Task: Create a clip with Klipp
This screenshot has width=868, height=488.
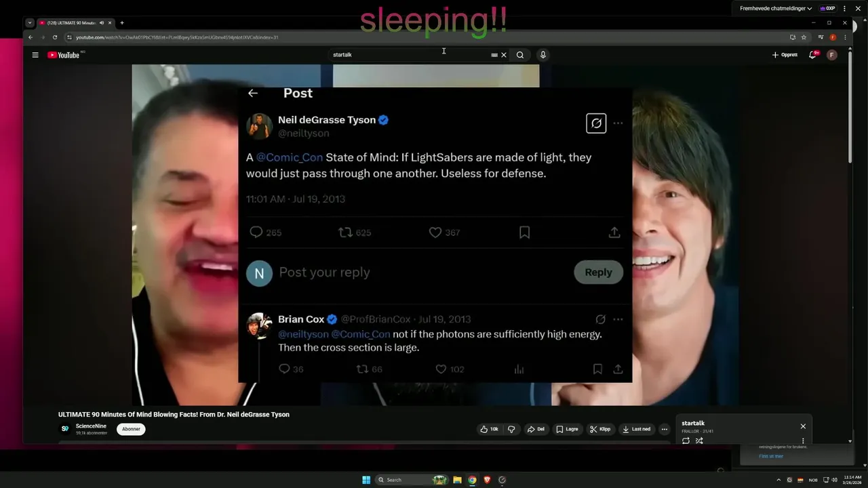Action: click(600, 429)
